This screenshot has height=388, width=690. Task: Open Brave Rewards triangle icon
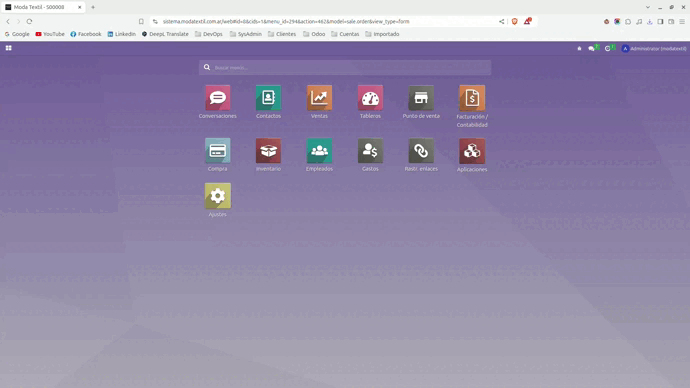pos(527,21)
